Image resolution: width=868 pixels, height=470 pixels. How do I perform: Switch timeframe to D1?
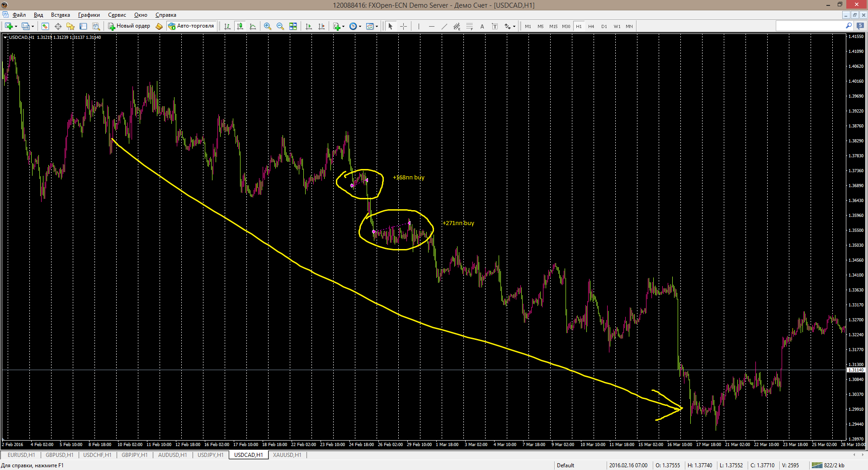604,26
